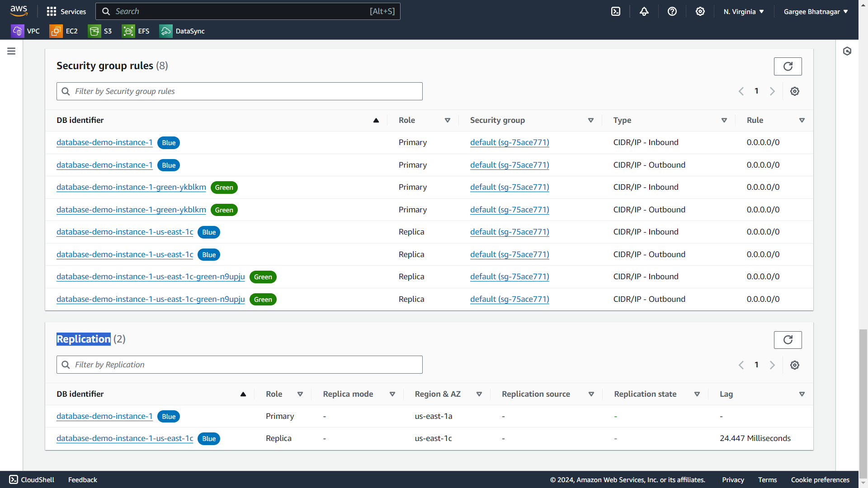Click the Filter by Replication field
Image resolution: width=868 pixels, height=488 pixels.
point(240,365)
